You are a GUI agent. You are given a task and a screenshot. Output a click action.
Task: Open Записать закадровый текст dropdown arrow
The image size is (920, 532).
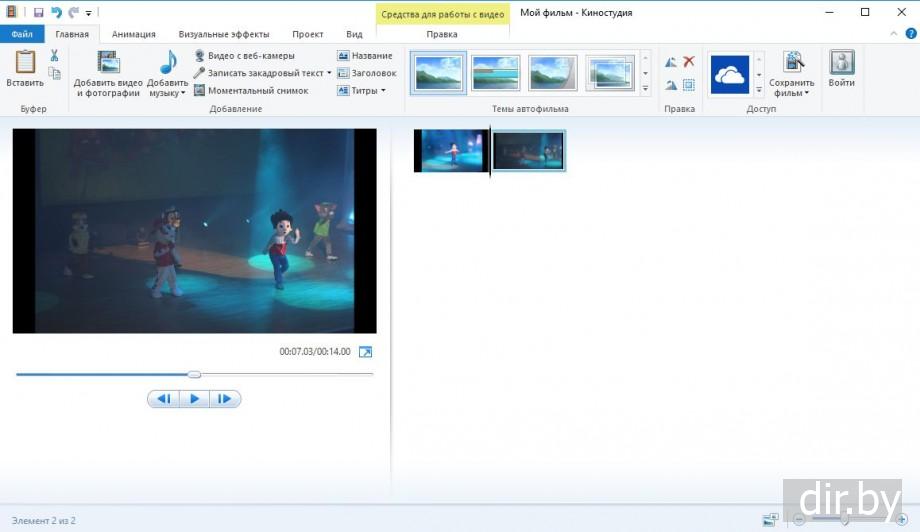coord(329,73)
